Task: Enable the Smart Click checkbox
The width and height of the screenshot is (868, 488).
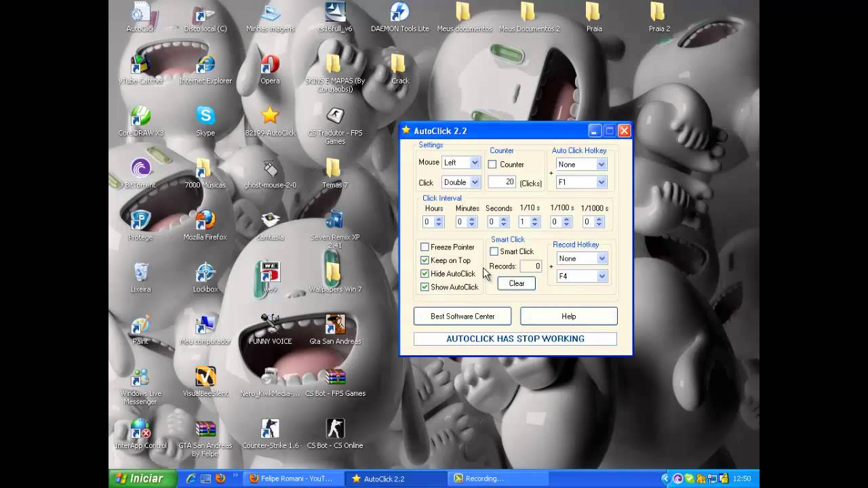Action: 494,251
